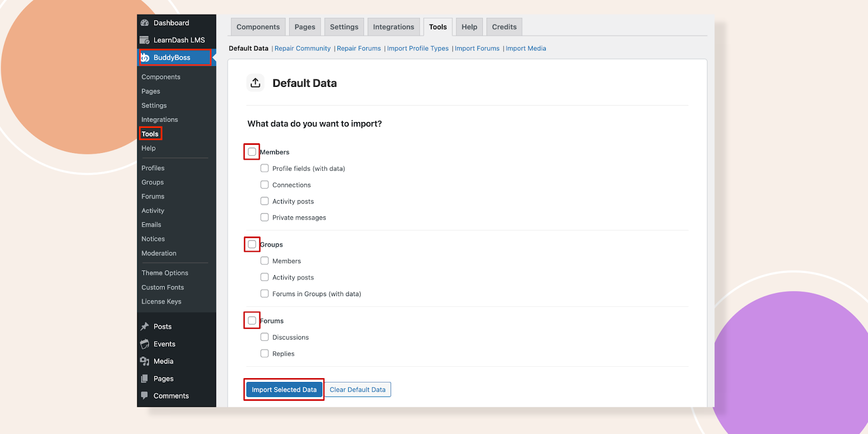Select the Default Data sub-navigation item
868x434 pixels.
(x=248, y=48)
